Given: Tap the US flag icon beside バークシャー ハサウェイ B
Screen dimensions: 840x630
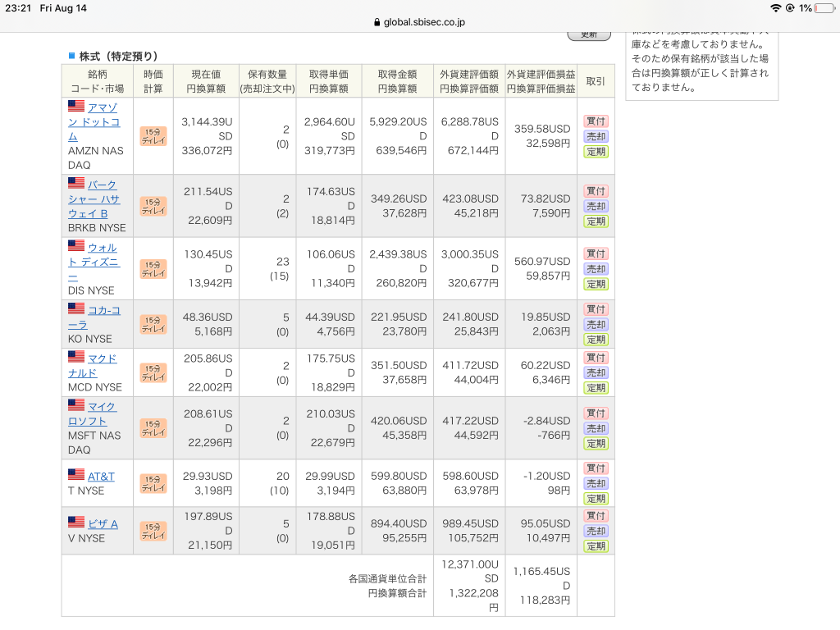Looking at the screenshot, I should pyautogui.click(x=76, y=183).
